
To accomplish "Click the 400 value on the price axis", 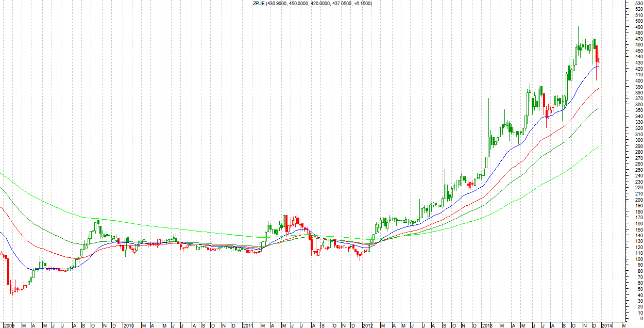I will [x=639, y=81].
